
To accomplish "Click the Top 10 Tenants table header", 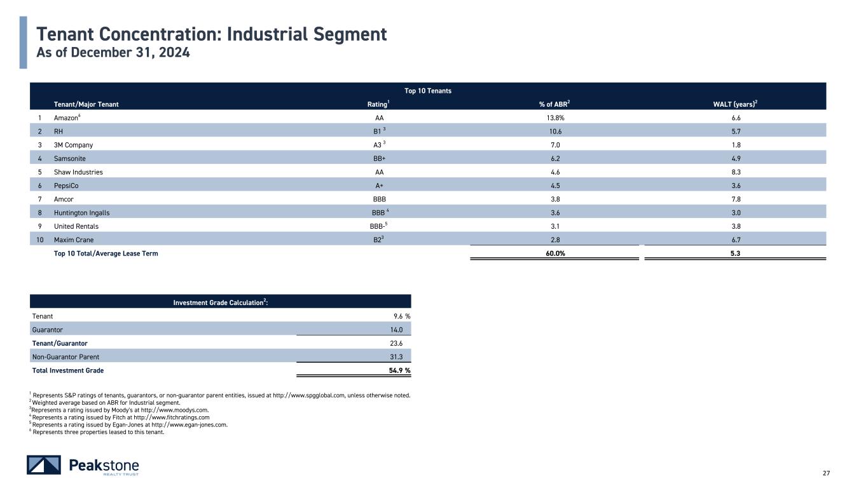I will [x=427, y=91].
